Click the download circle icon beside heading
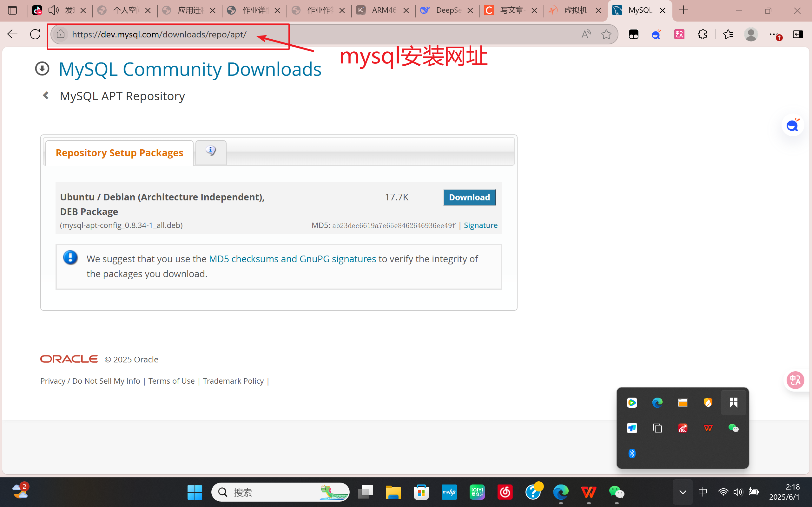This screenshot has width=812, height=507. click(x=42, y=68)
